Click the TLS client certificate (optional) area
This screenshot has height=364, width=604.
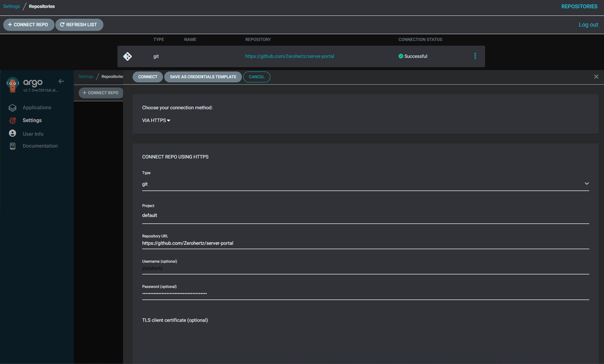pos(175,320)
